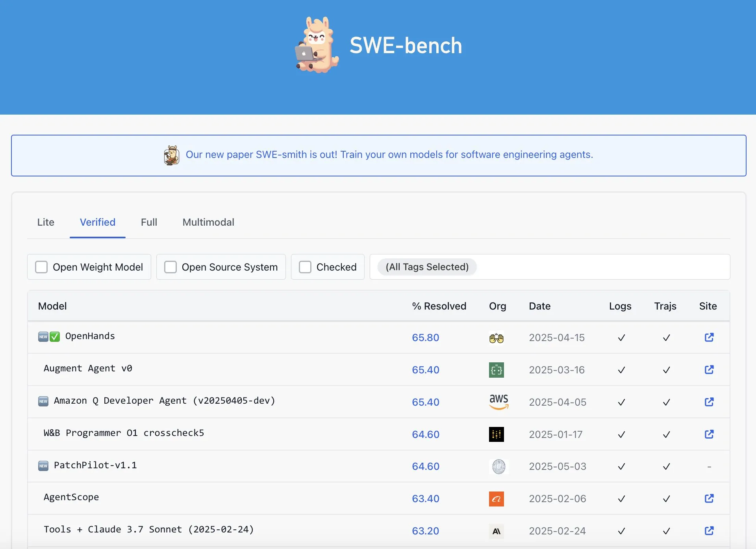
Task: Click the SWE-smith mascot icon in the banner
Action: point(172,155)
